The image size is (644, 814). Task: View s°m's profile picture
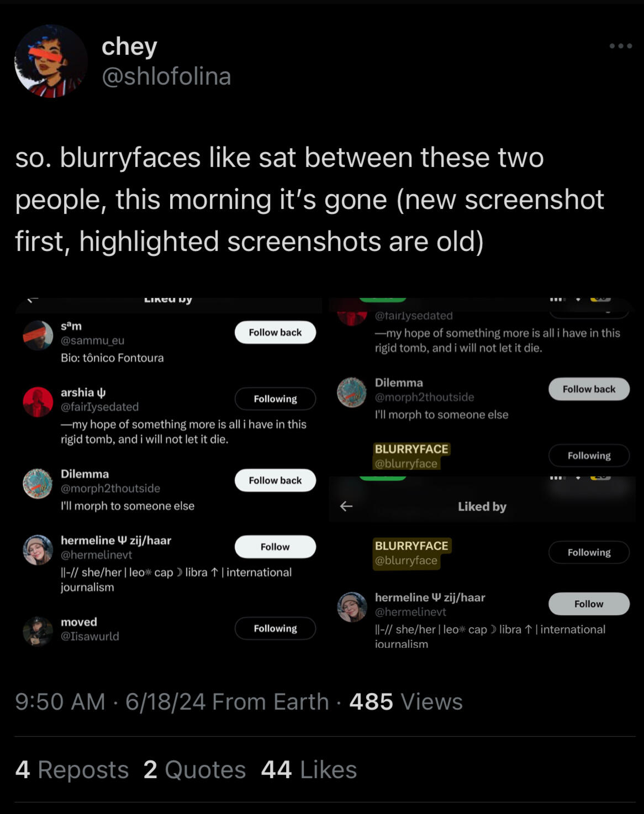pyautogui.click(x=38, y=335)
